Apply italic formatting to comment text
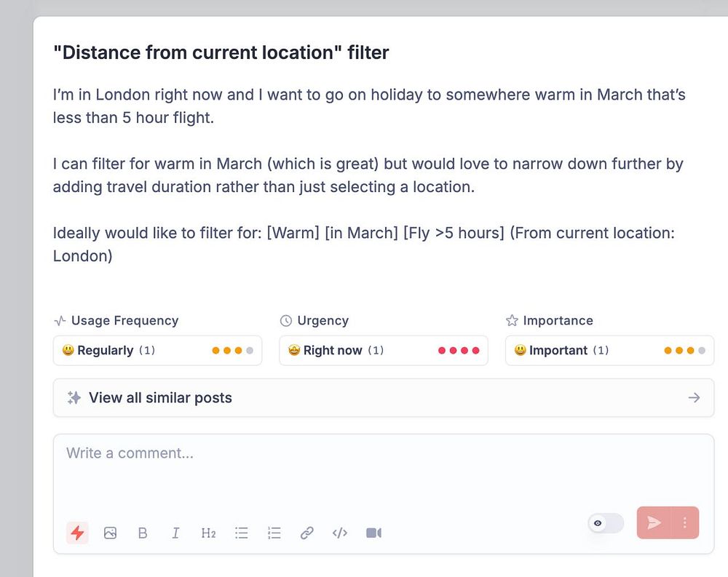The height and width of the screenshot is (577, 728). (175, 533)
